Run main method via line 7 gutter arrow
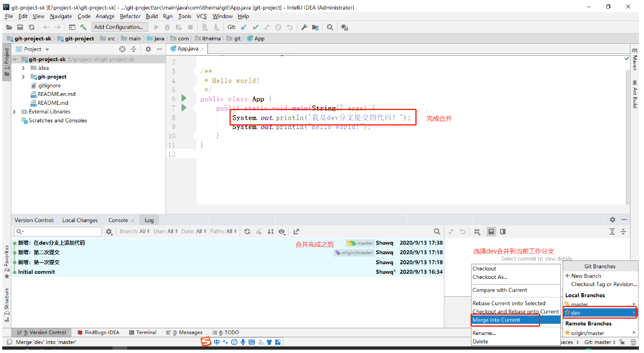 pos(184,108)
